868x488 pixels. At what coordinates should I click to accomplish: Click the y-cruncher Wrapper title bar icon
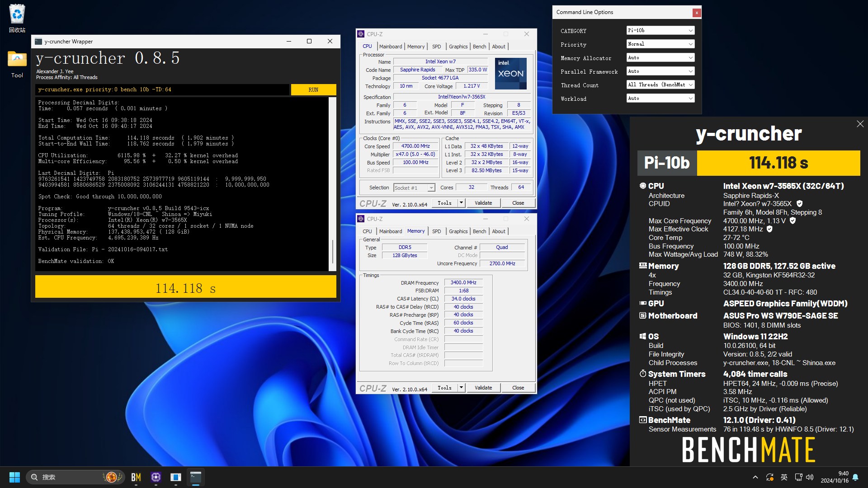38,41
